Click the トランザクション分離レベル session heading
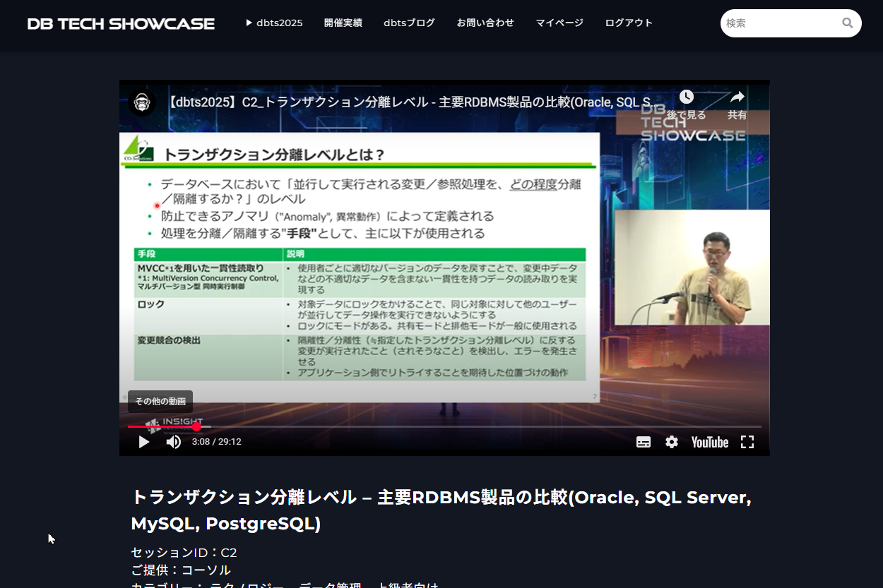 click(441, 510)
